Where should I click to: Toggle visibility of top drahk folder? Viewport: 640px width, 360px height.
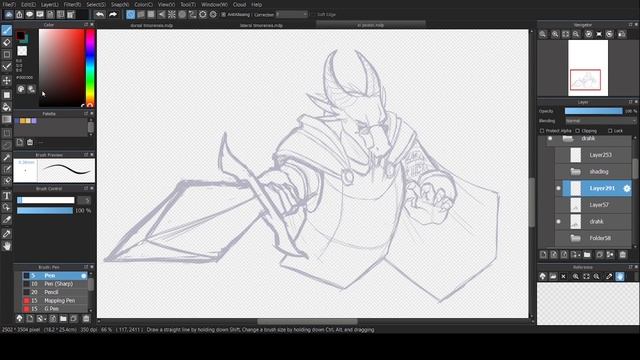pyautogui.click(x=550, y=139)
